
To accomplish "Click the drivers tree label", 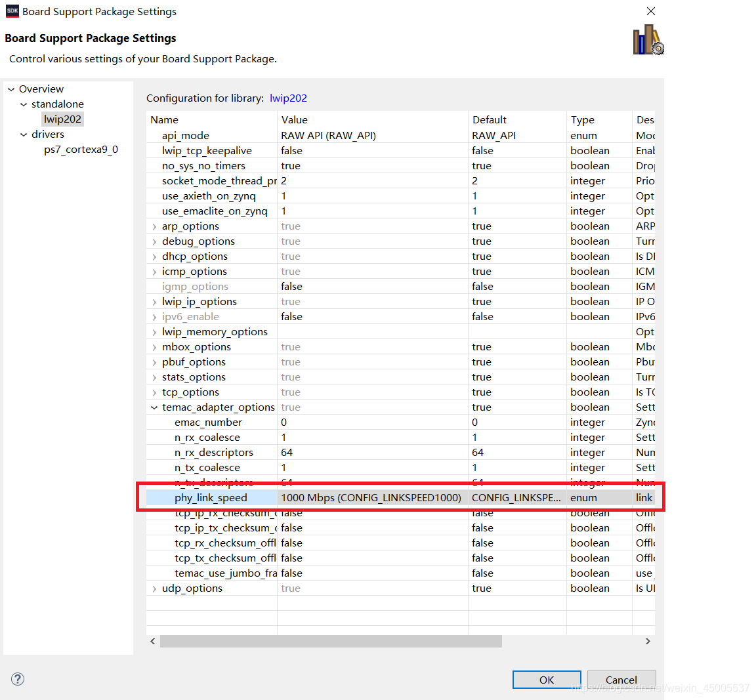I will click(x=48, y=134).
